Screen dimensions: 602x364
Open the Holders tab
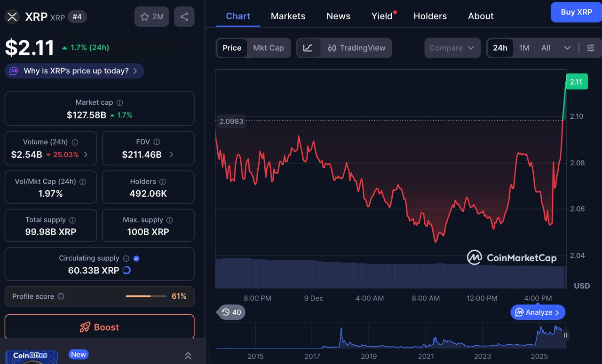point(430,16)
